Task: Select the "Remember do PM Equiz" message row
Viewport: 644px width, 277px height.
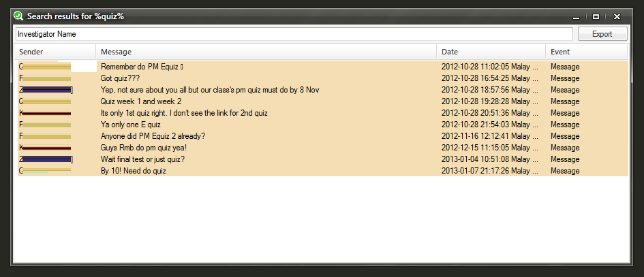Action: pos(323,67)
